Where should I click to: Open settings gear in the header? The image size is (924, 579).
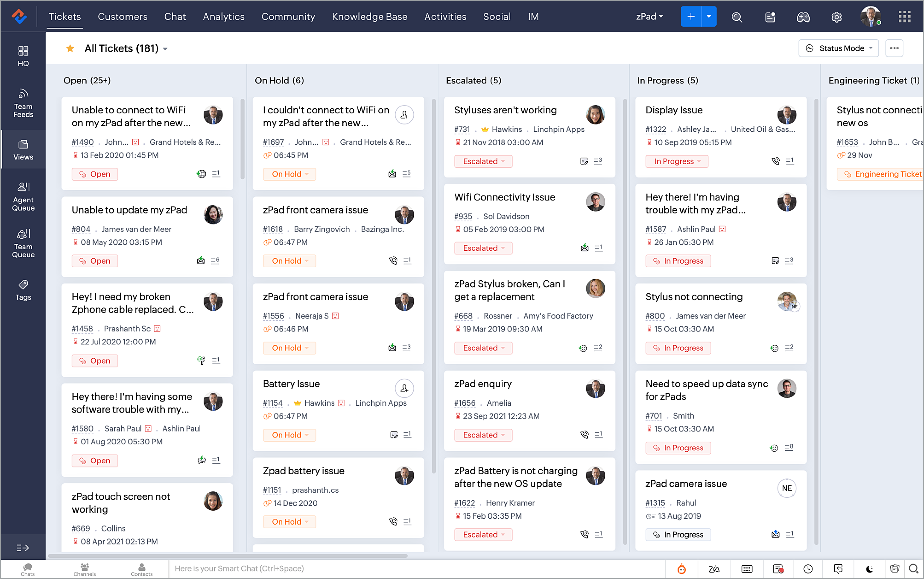(x=836, y=17)
